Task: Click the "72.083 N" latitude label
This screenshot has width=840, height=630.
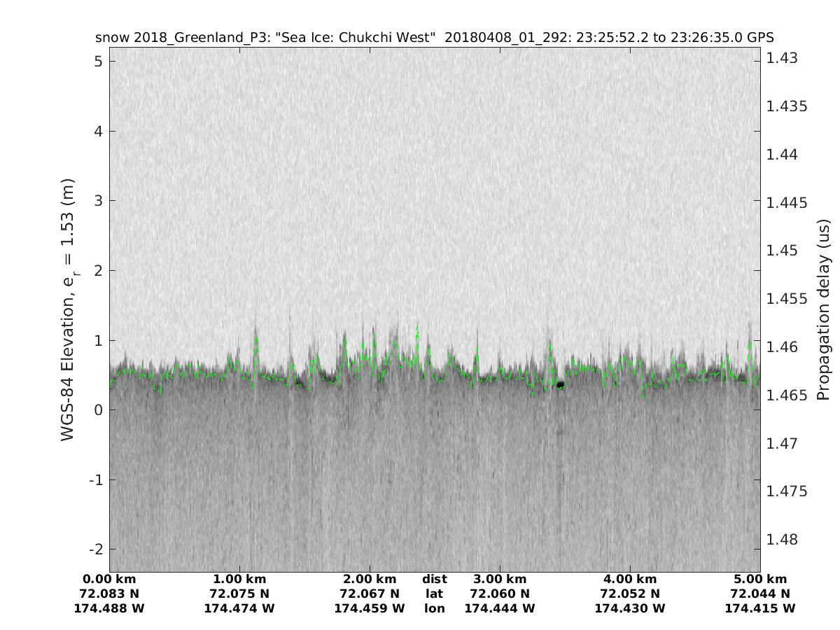Action: click(109, 594)
